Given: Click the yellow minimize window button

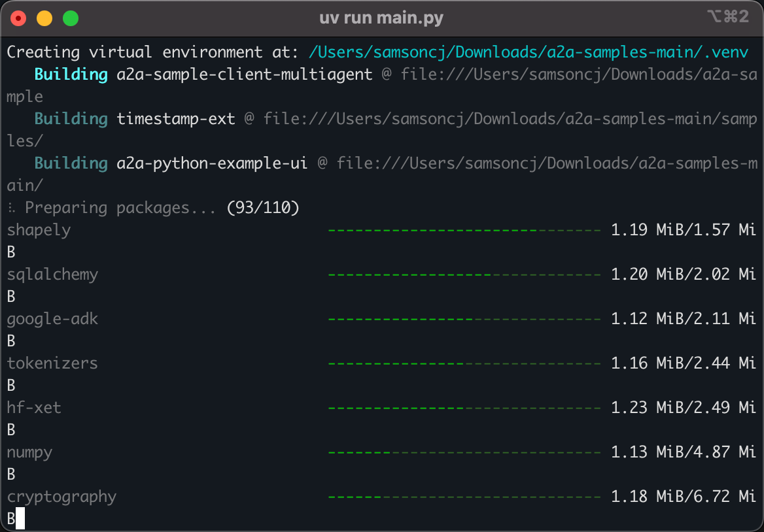Looking at the screenshot, I should pos(44,18).
